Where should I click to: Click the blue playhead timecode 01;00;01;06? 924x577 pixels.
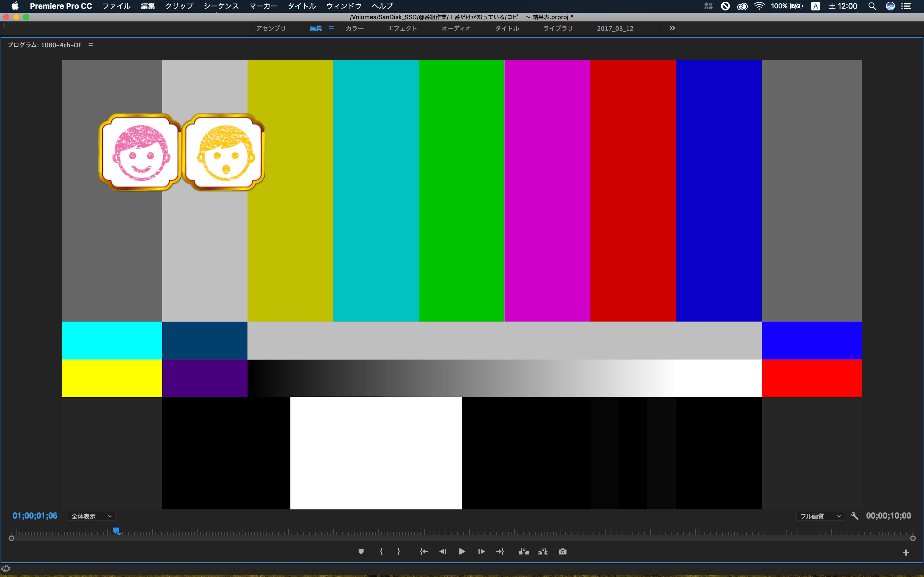35,516
